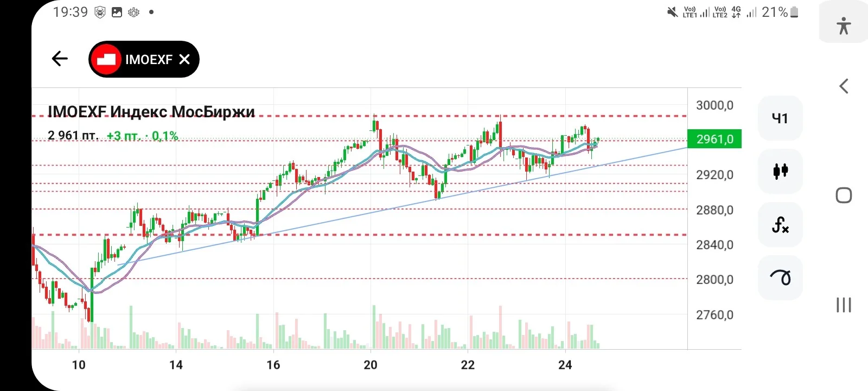
Task: Tap the battery 21% indicator
Action: click(x=780, y=12)
